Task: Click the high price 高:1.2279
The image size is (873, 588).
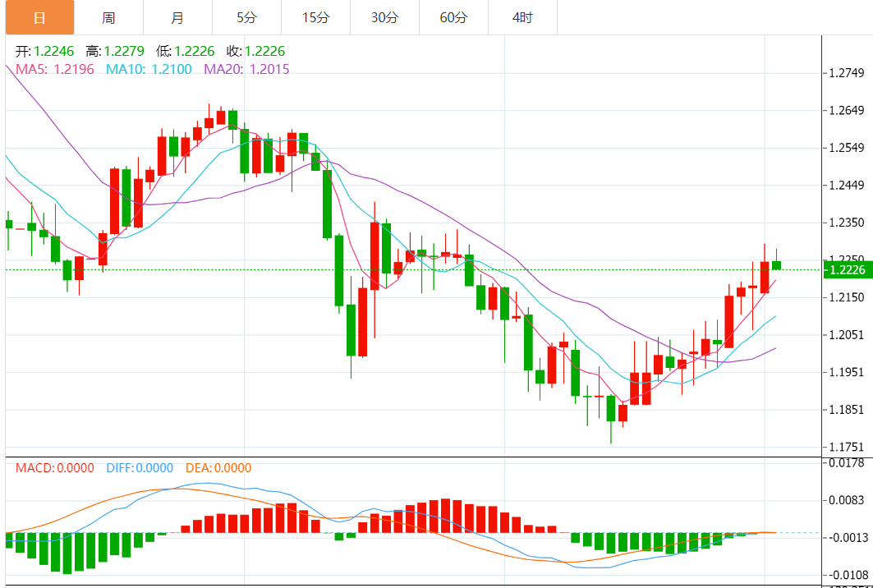Action: coord(115,52)
